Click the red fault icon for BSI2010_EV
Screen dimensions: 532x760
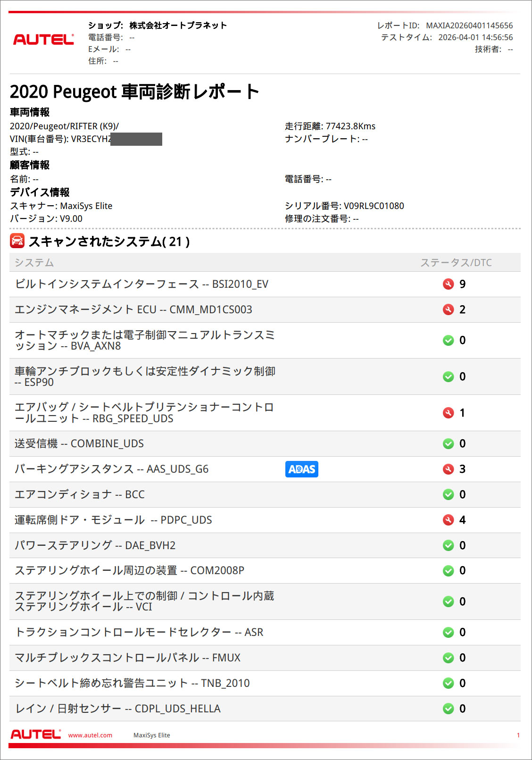[x=448, y=284]
